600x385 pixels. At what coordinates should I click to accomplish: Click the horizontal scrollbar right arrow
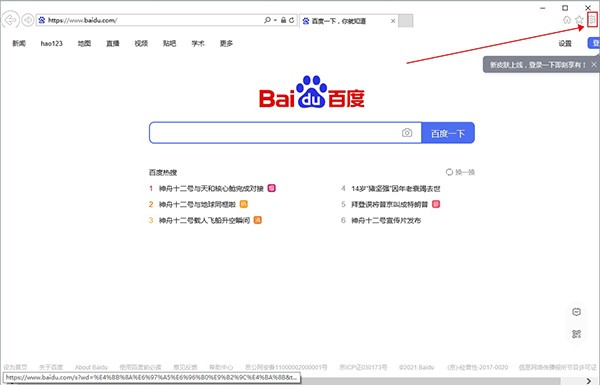(x=589, y=381)
